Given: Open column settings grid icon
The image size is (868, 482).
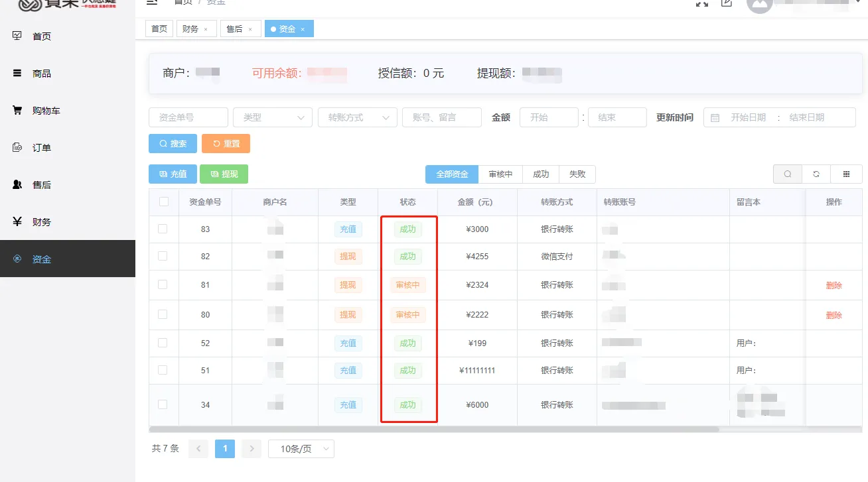Looking at the screenshot, I should coord(847,174).
